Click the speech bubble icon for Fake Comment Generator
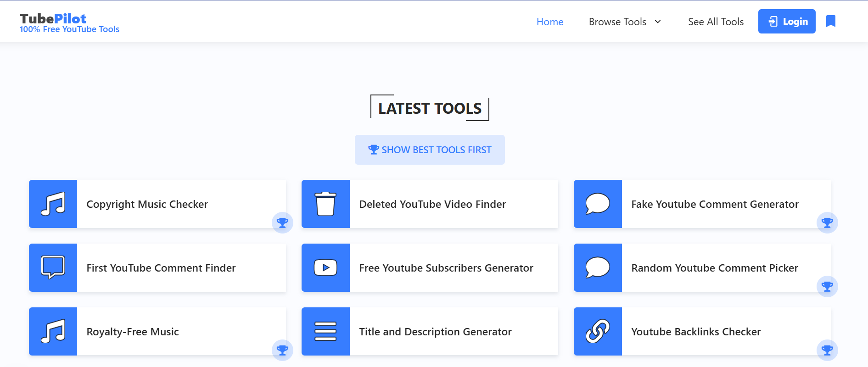The width and height of the screenshot is (868, 367). click(x=598, y=204)
